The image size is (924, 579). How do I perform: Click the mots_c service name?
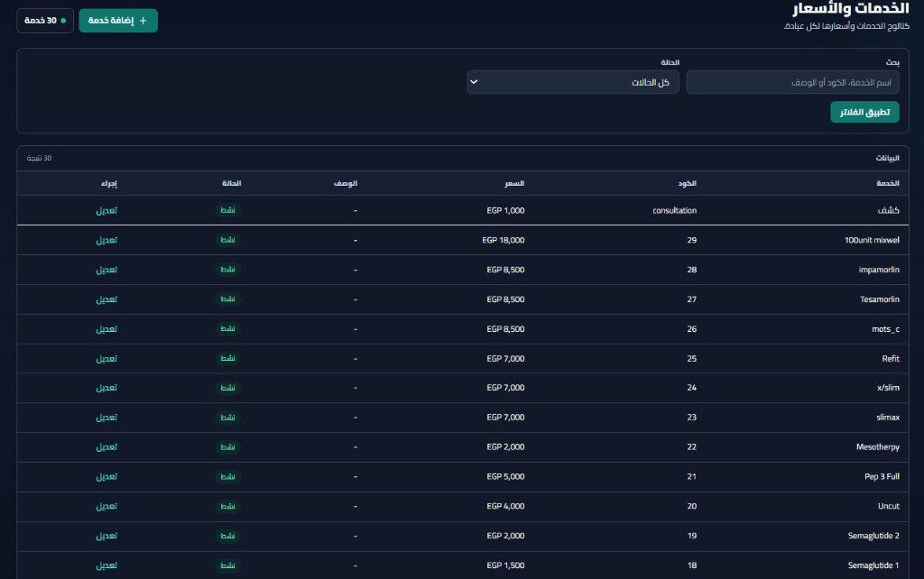[885, 328]
